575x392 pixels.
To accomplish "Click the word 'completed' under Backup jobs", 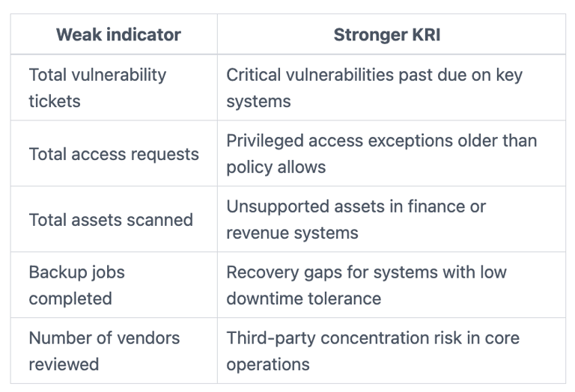I will pyautogui.click(x=70, y=298).
